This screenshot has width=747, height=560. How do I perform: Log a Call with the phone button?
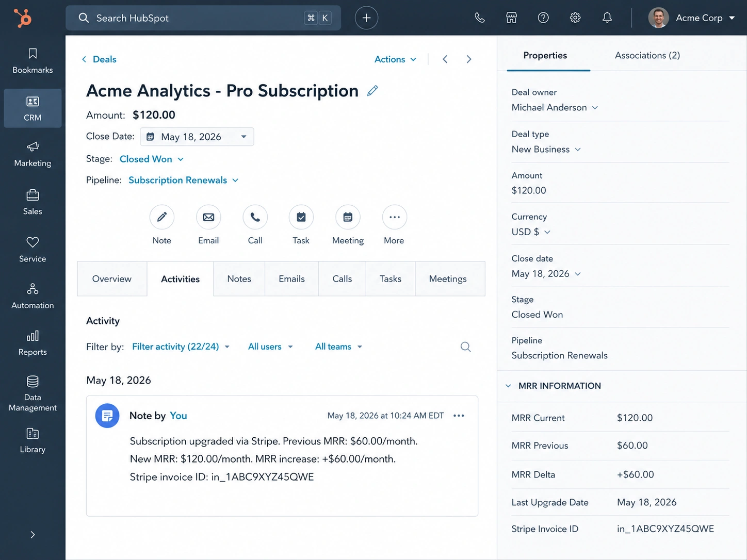tap(255, 217)
